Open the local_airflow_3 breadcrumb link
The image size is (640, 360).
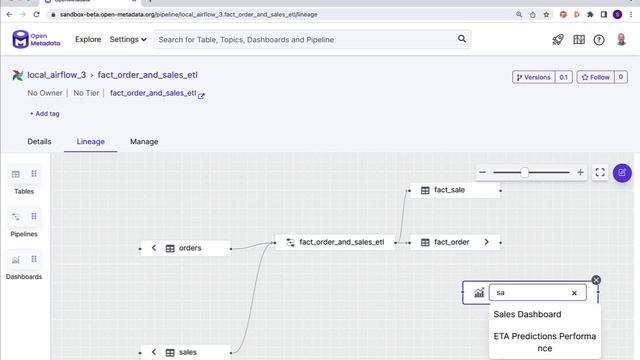click(x=56, y=75)
